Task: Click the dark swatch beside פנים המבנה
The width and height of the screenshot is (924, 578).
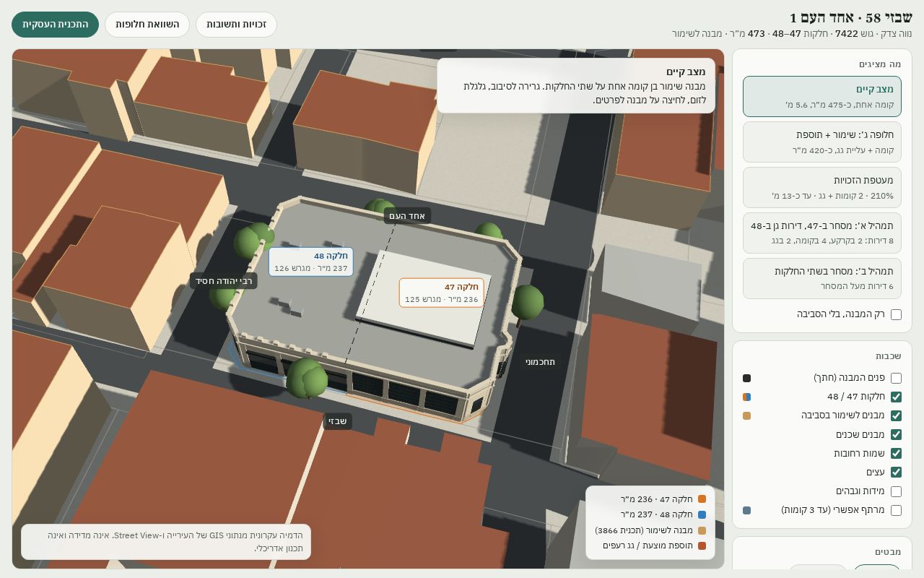Action: (x=746, y=378)
